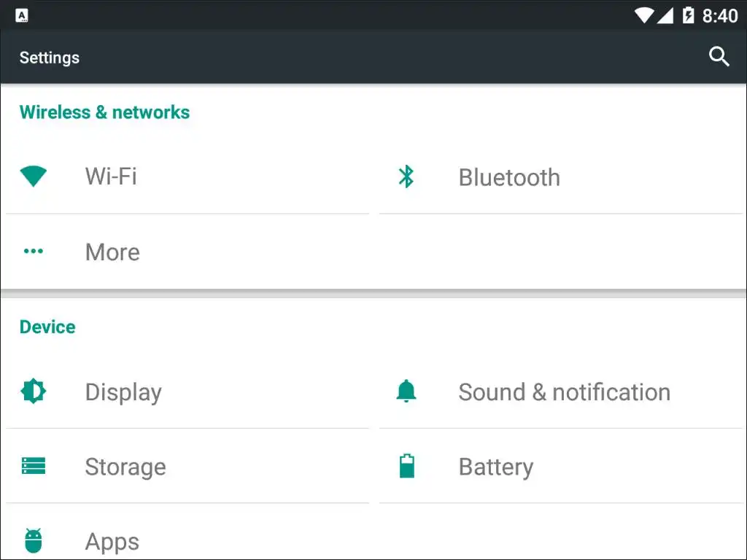Viewport: 747px width, 560px height.
Task: Open Battery settings
Action: coord(496,467)
